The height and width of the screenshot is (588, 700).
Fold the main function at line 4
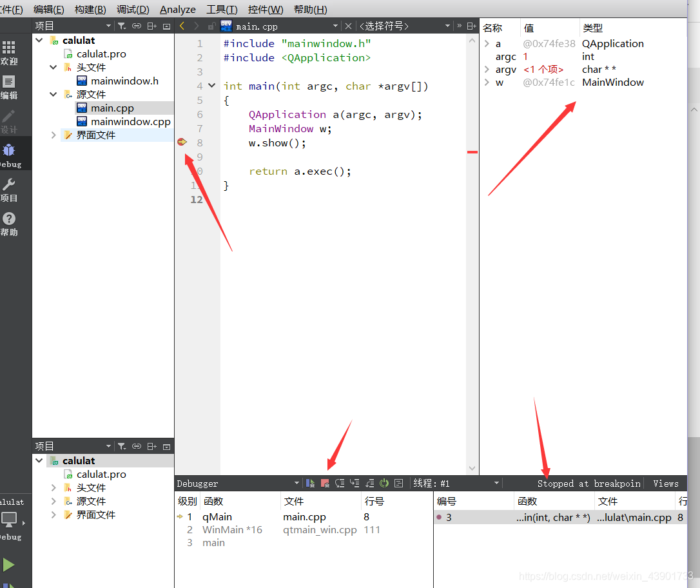(x=212, y=85)
